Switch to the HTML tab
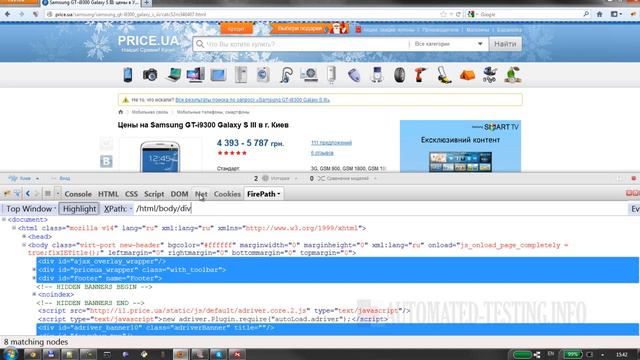Image resolution: width=640 pixels, height=360 pixels. pyautogui.click(x=108, y=194)
